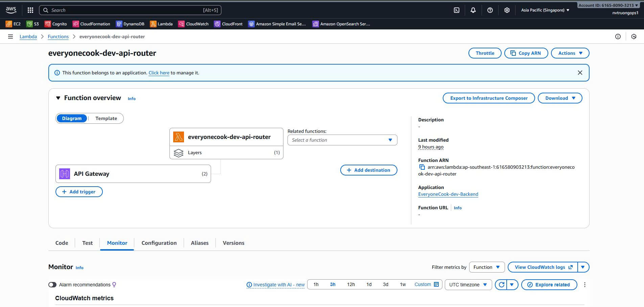Collapse the Function overview section
The width and height of the screenshot is (644, 307).
click(x=58, y=98)
